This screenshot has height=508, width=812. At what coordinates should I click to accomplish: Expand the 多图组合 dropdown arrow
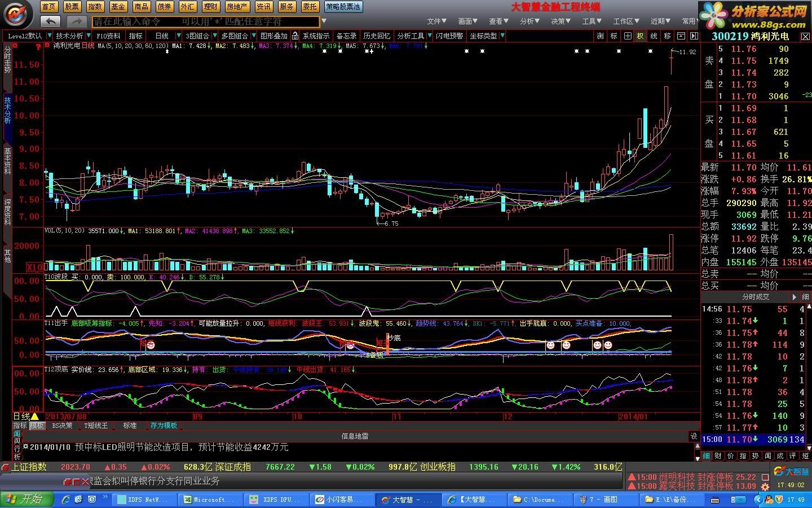click(x=253, y=36)
